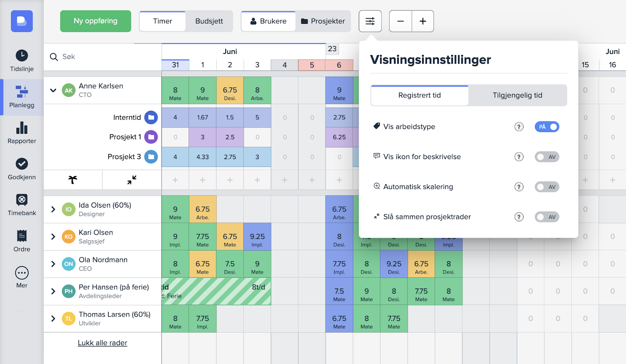Turn on Automatisk skalering switch
This screenshot has width=626, height=364.
click(547, 187)
